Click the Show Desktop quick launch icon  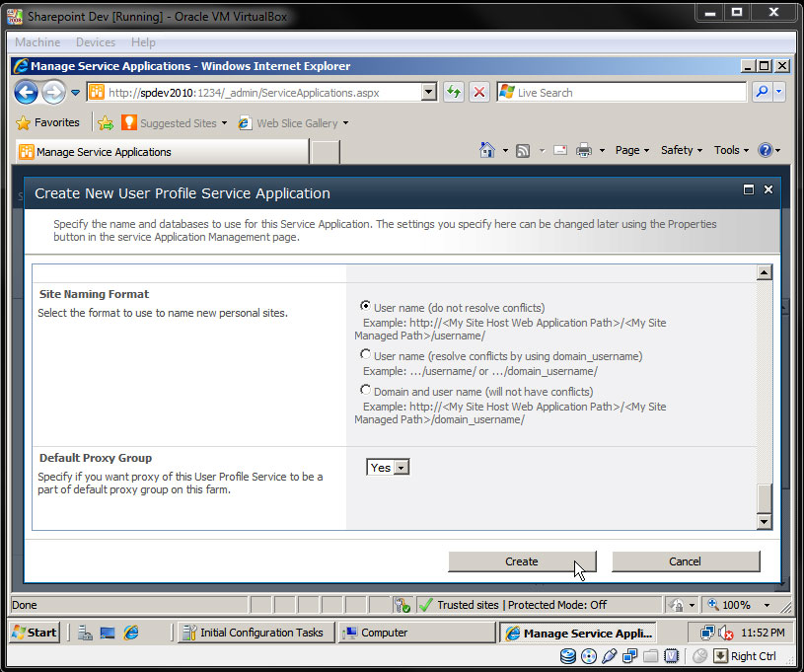(108, 633)
